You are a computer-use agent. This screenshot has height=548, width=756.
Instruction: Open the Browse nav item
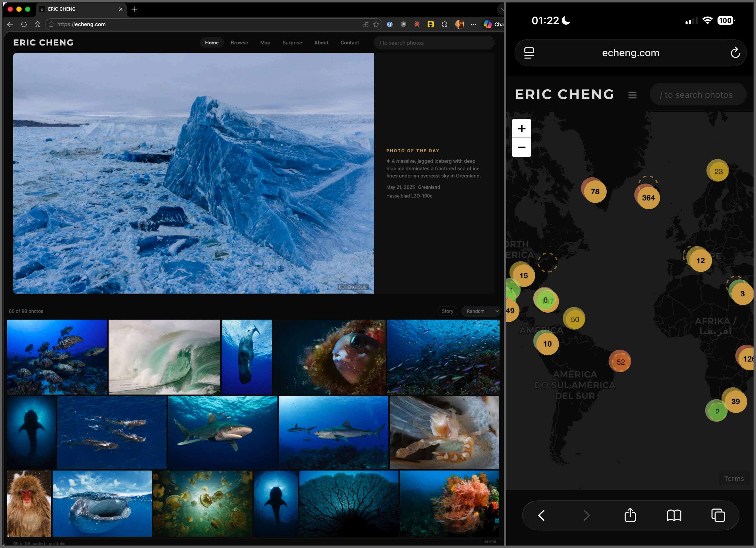(239, 43)
